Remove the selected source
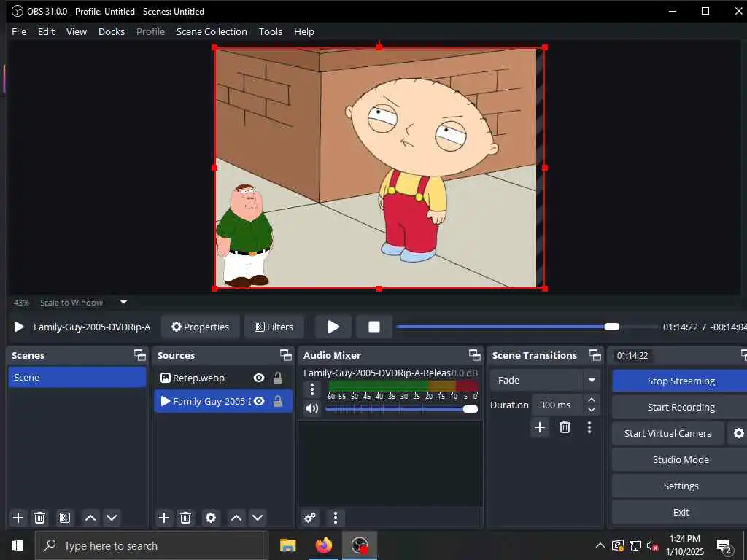This screenshot has width=747, height=560. (x=186, y=518)
